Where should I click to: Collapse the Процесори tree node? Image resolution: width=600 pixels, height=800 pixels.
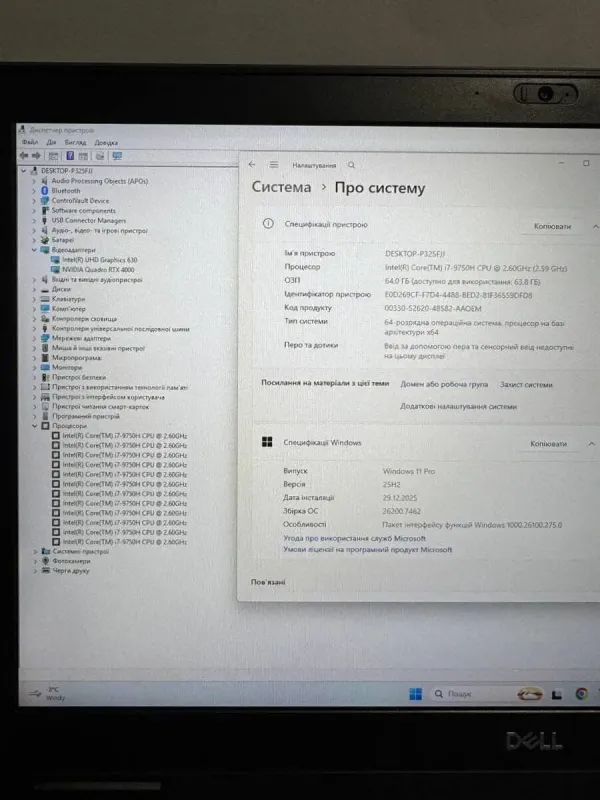[x=35, y=426]
